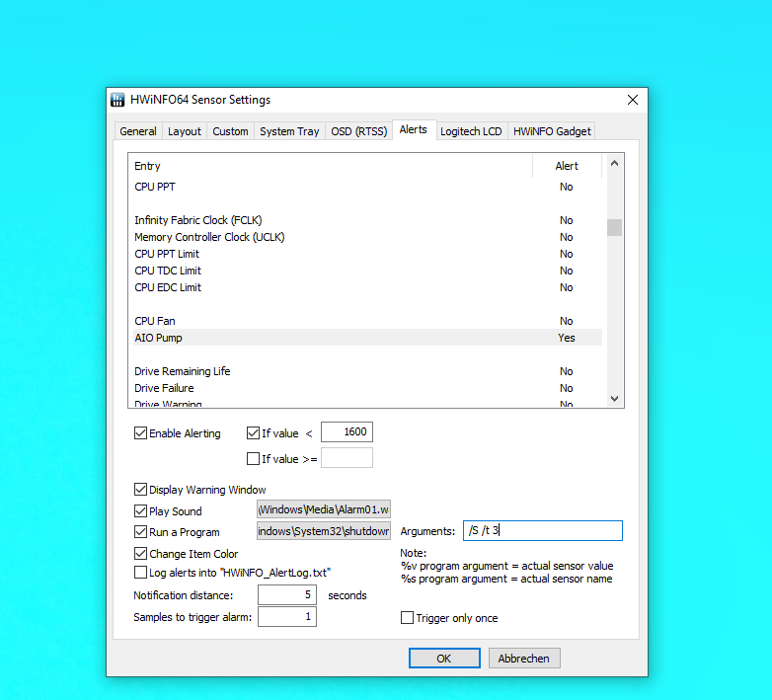This screenshot has width=772, height=700.
Task: Toggle Display Warning Window checkbox
Action: click(140, 490)
